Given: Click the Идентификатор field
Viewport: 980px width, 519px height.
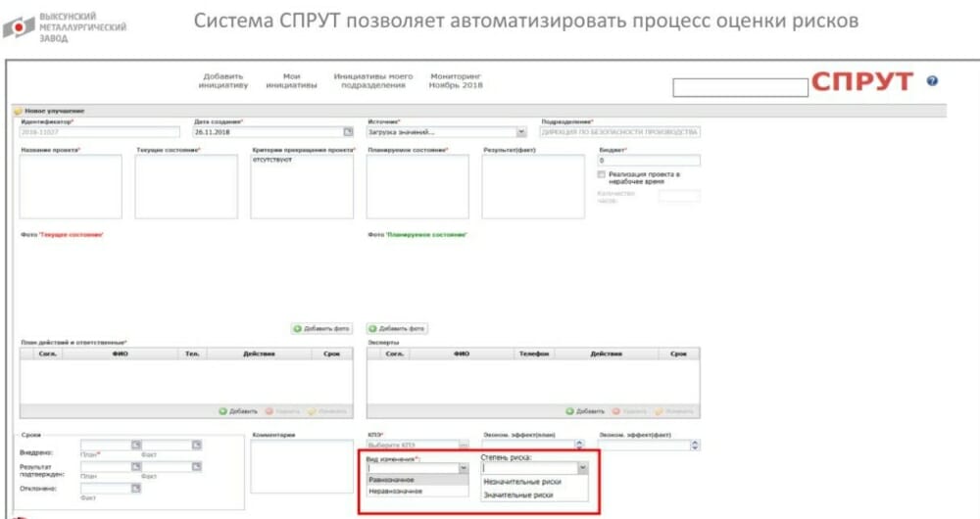Looking at the screenshot, I should [99, 132].
